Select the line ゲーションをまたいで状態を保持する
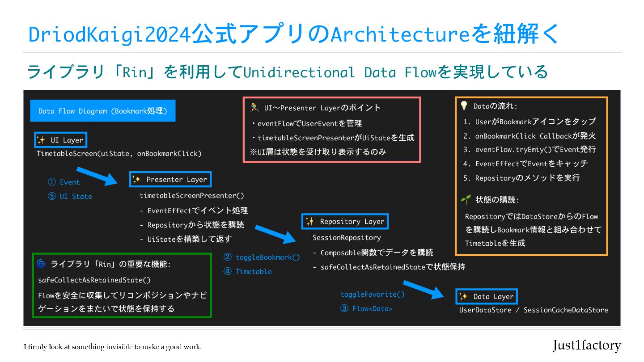Screen dimensions: 644x362 point(106,308)
